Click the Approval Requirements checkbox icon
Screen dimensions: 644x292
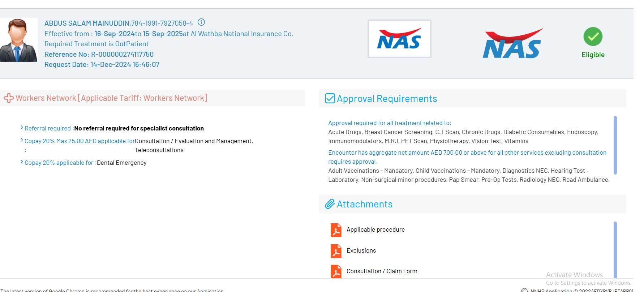coord(330,98)
